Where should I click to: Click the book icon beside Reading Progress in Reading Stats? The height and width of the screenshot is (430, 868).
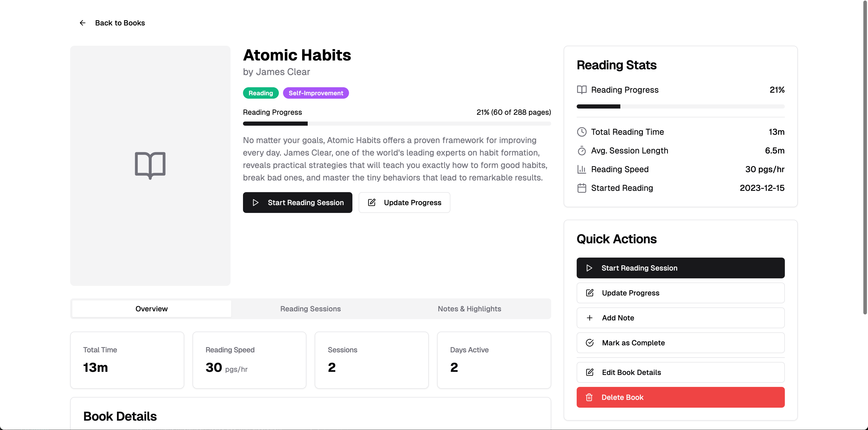pyautogui.click(x=582, y=90)
